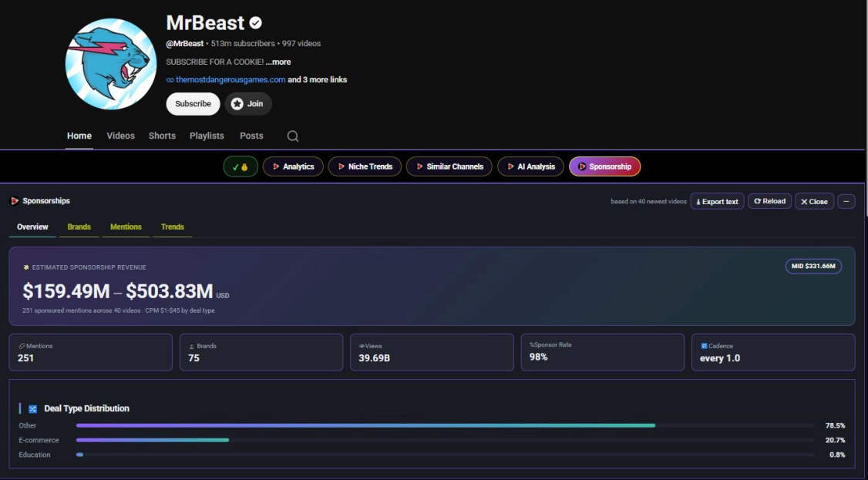Open the channel search magnifier icon

(x=293, y=136)
